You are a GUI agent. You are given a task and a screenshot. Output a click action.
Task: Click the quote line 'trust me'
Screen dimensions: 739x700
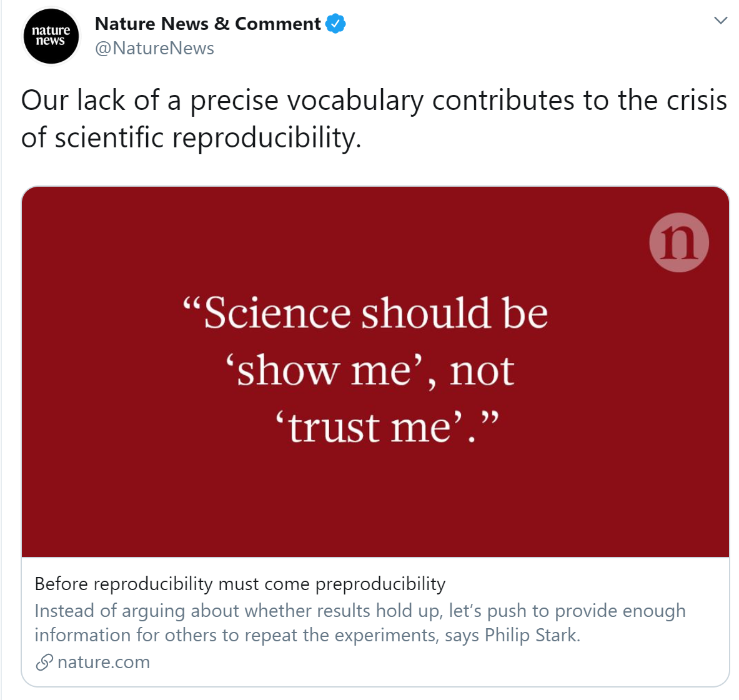(387, 428)
